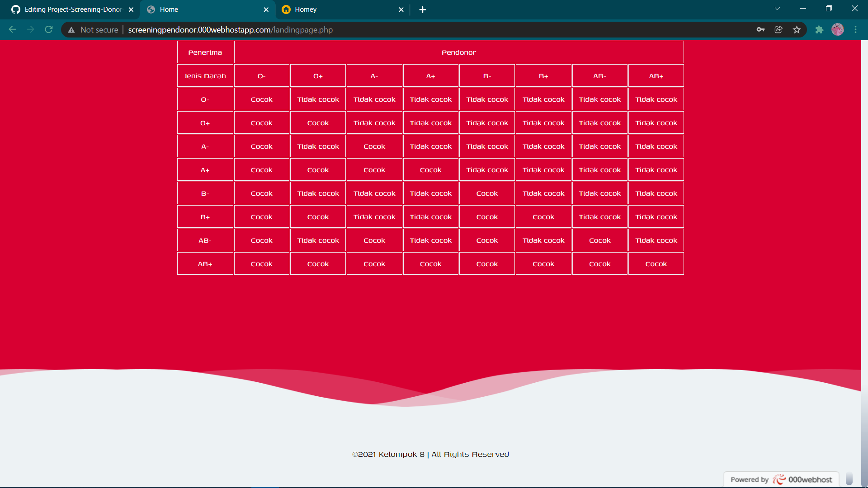Click Tidak cocok in O+ row, A- column

tap(374, 123)
